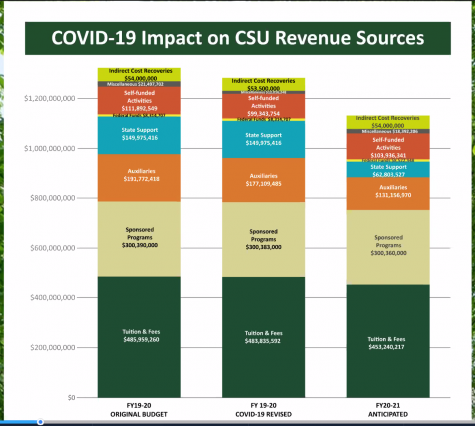This screenshot has height=426, width=475.
Task: Click the $1,000,000,000 y-axis label
Action: pos(50,148)
